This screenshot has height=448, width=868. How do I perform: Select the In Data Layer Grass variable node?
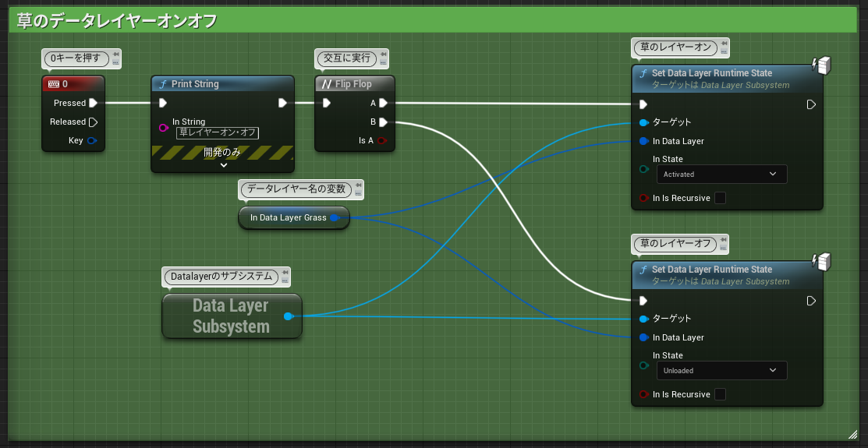point(294,218)
